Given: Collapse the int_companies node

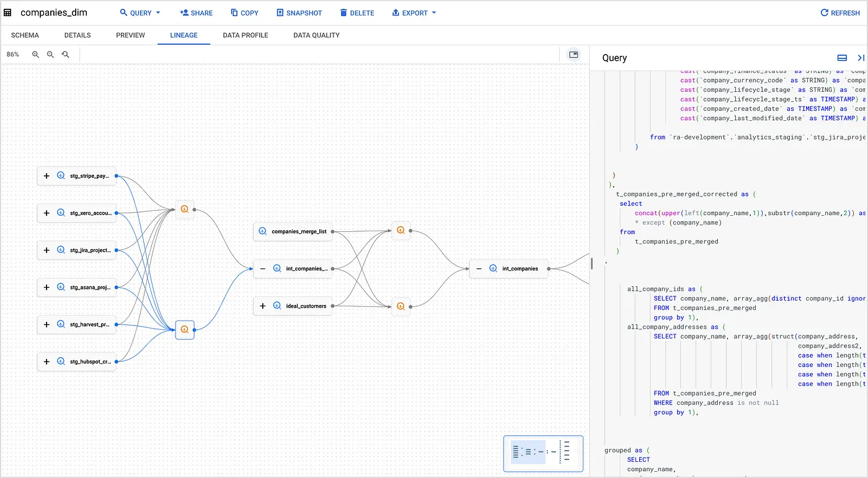Looking at the screenshot, I should tap(479, 268).
